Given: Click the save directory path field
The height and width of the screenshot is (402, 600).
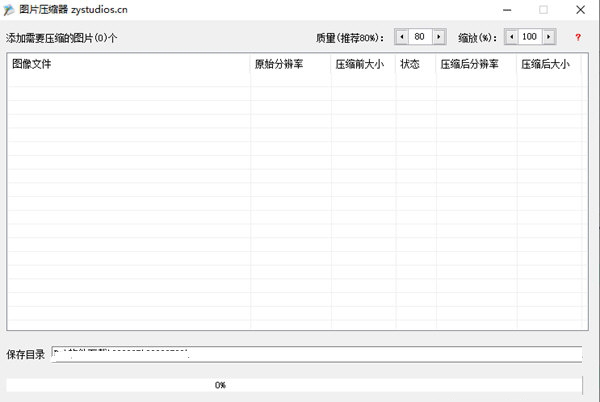Looking at the screenshot, I should [x=315, y=354].
